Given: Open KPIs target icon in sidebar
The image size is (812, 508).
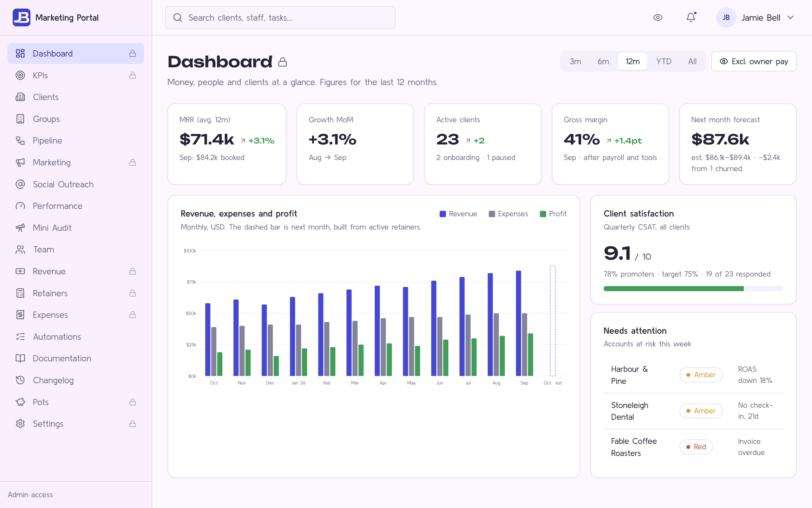Looking at the screenshot, I should click(x=21, y=75).
